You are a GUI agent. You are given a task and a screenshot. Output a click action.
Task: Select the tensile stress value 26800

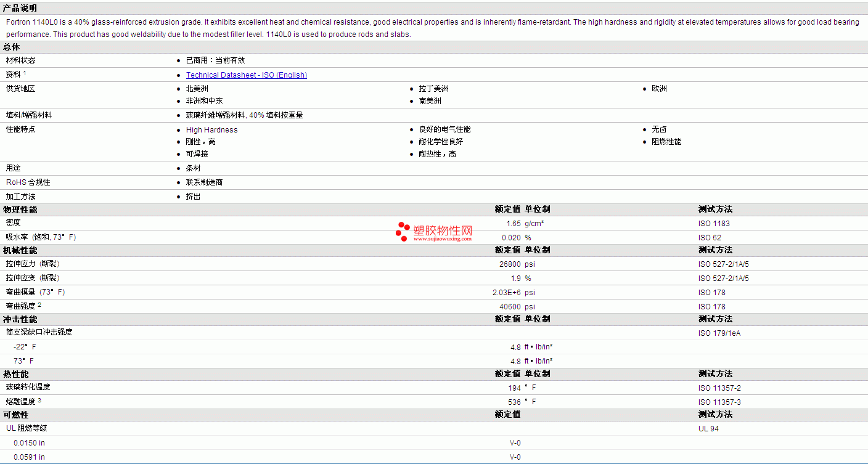510,264
